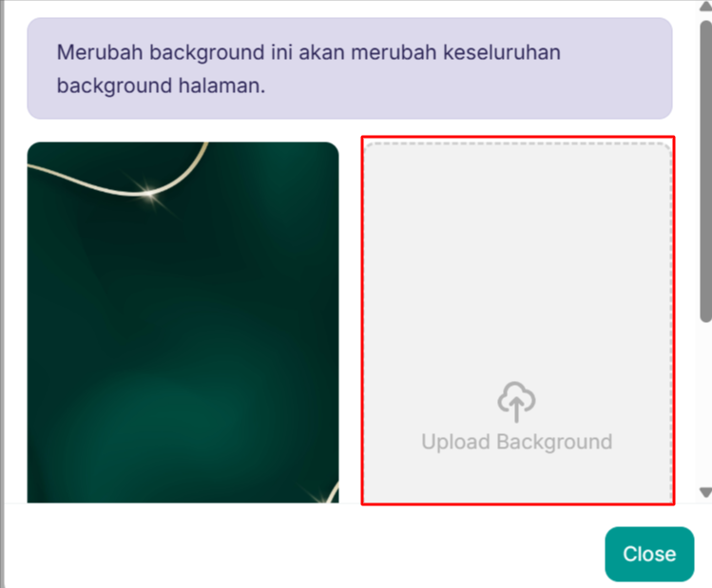Click the dashed upload dropzone area
This screenshot has height=588, width=712.
[x=518, y=322]
